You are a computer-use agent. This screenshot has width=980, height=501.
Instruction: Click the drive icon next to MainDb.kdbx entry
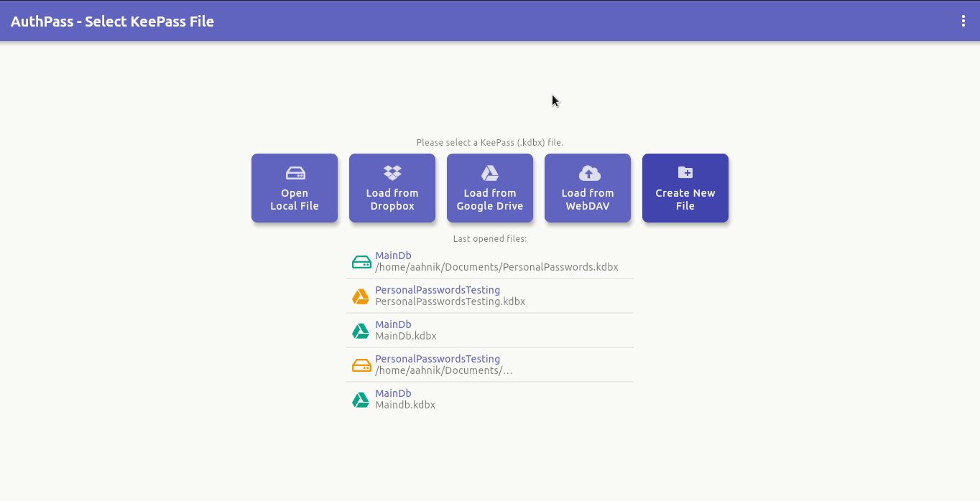361,330
